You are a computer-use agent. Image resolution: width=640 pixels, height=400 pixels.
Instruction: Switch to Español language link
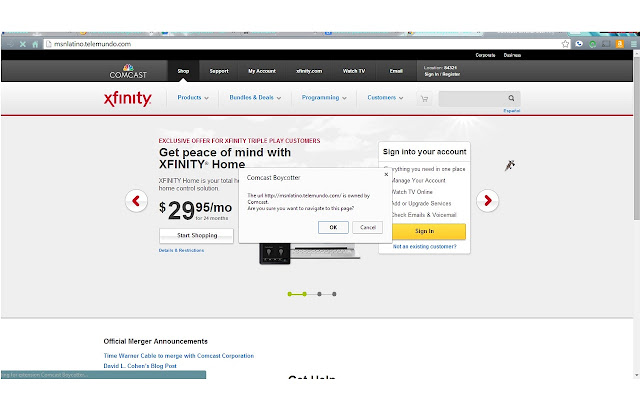click(512, 111)
